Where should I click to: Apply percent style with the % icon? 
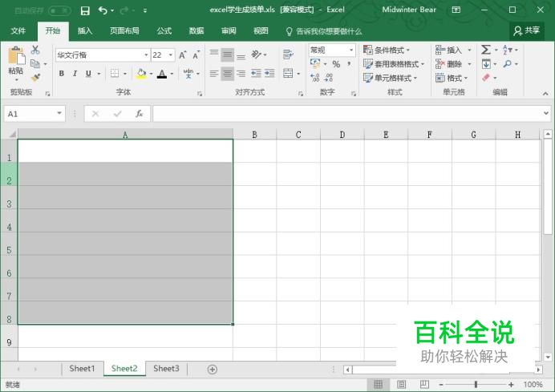(336, 64)
